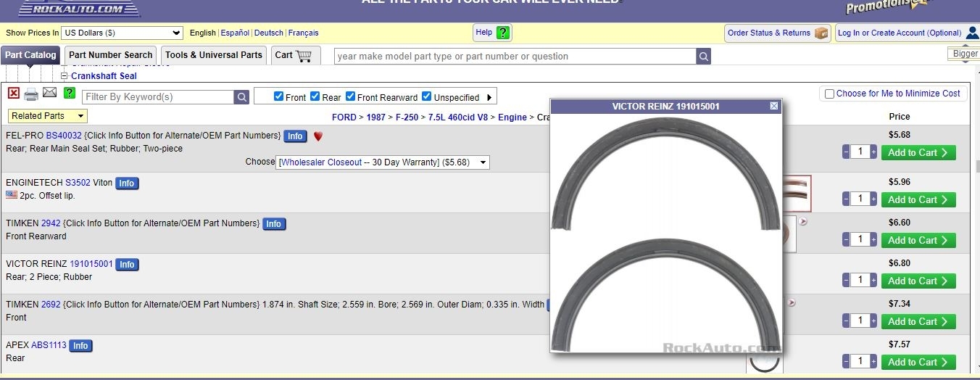Click Info button for VICTOR REINZ 191015001
Screen dimensions: 980x380
click(x=128, y=265)
